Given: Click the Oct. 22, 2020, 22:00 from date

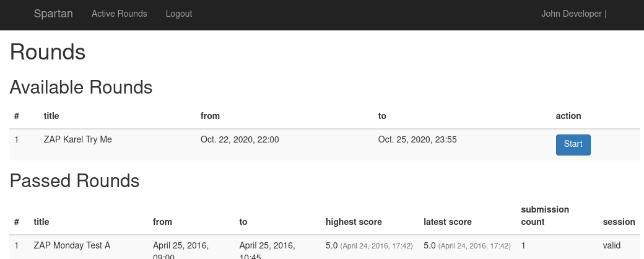Looking at the screenshot, I should [240, 139].
